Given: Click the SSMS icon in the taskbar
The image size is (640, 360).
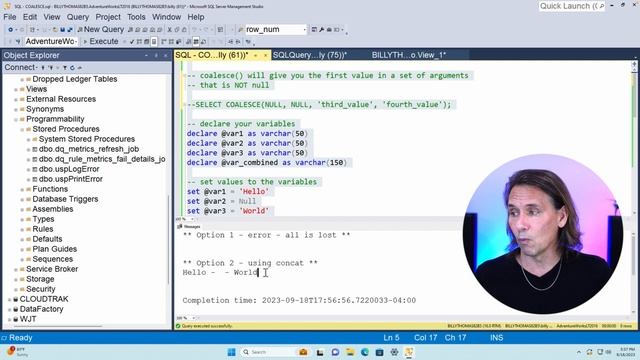Looking at the screenshot, I should pyautogui.click(x=409, y=352).
